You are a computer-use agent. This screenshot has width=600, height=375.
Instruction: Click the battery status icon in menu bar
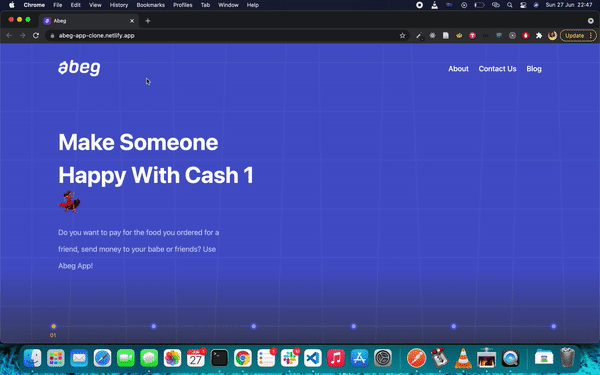(479, 5)
